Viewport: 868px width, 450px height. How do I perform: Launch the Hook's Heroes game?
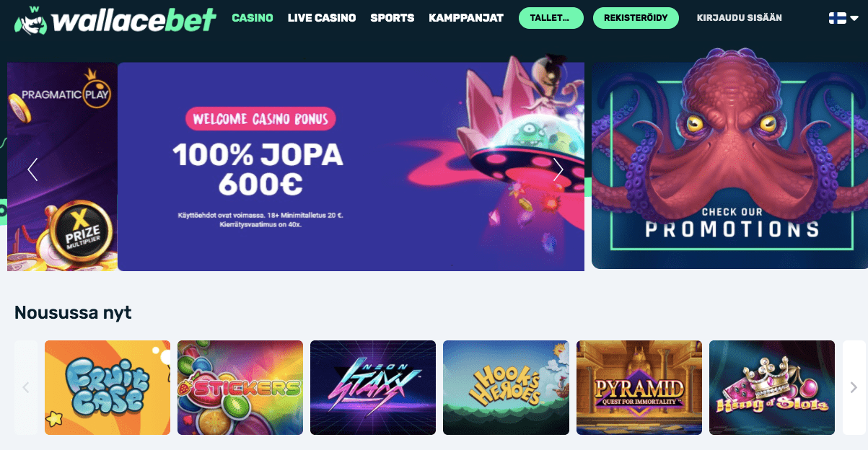(x=506, y=388)
